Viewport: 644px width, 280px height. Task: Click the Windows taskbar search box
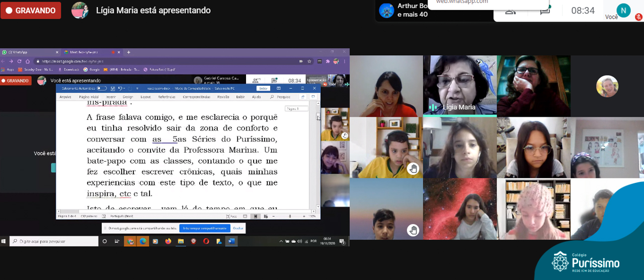click(54, 241)
